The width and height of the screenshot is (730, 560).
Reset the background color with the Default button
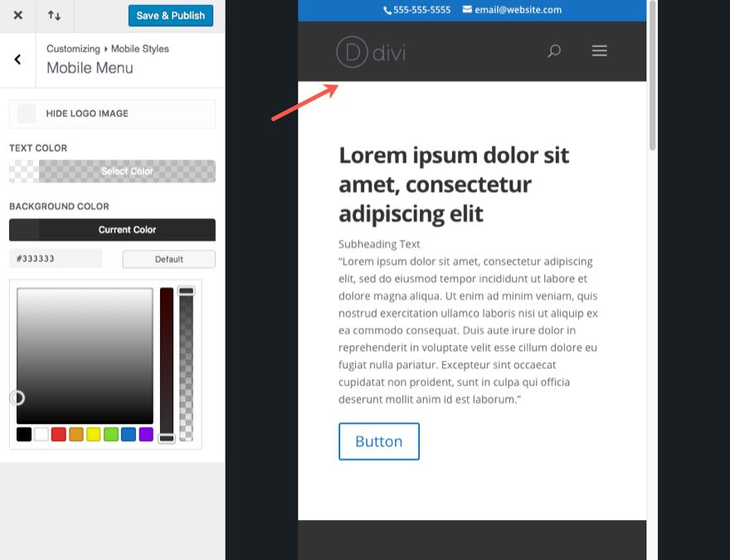(168, 259)
